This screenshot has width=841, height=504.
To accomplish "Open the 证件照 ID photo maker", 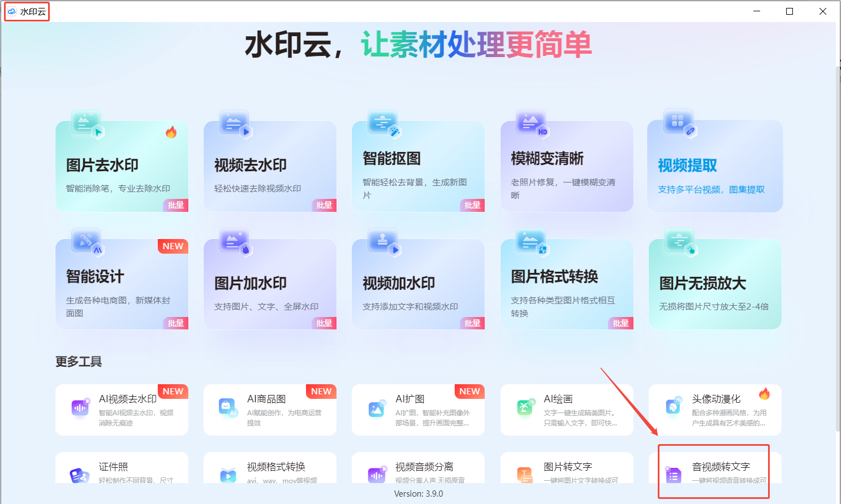I will pos(122,472).
